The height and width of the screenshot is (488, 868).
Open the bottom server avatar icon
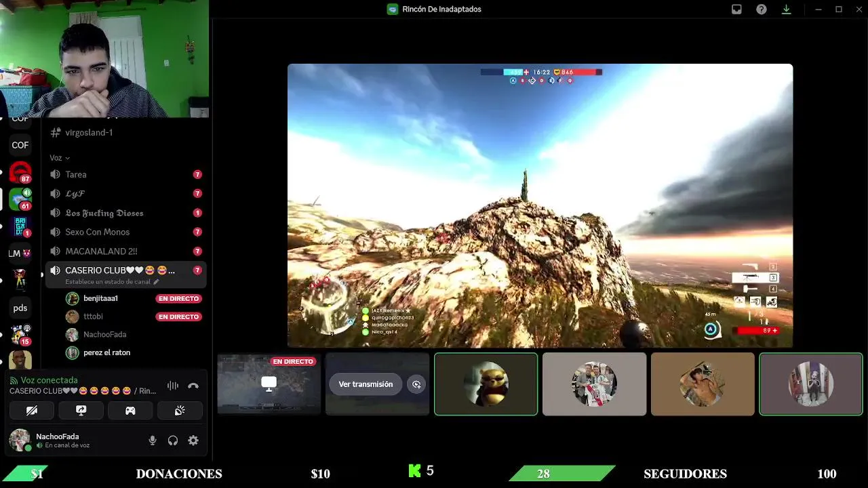tap(20, 361)
